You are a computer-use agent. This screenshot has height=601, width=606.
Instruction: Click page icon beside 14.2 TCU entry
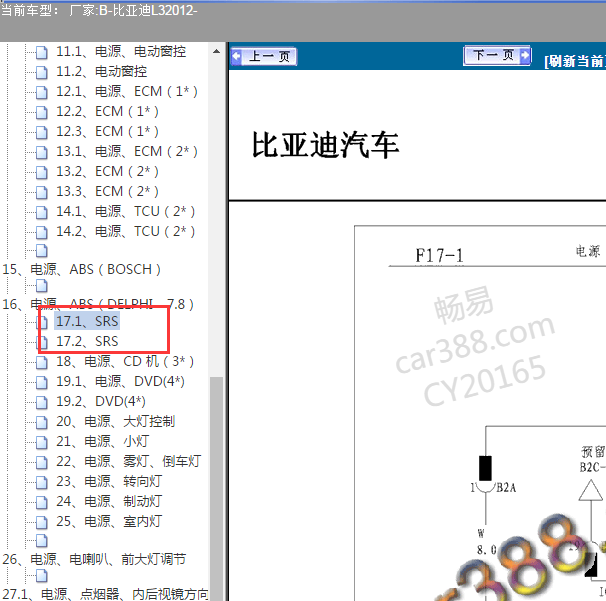(42, 233)
